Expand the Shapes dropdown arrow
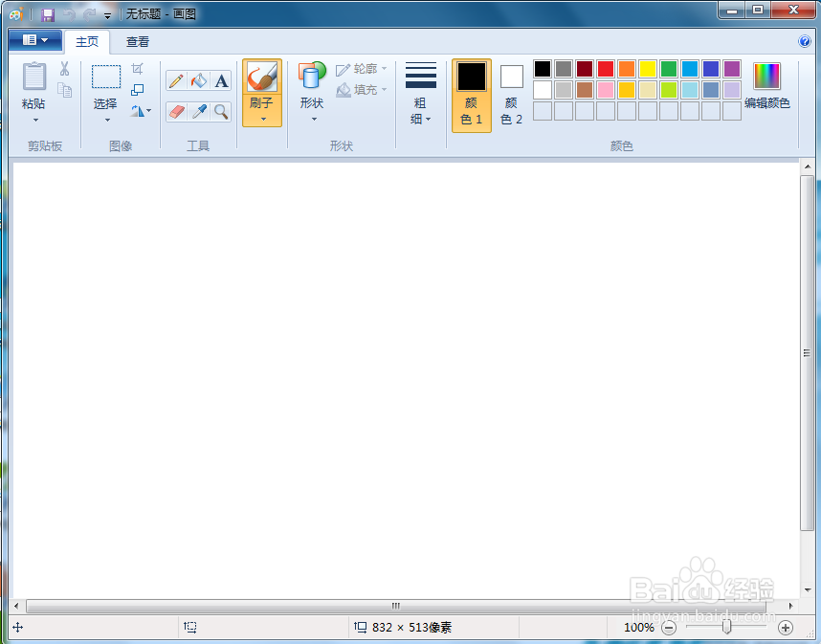This screenshot has height=644, width=821. coord(314,120)
